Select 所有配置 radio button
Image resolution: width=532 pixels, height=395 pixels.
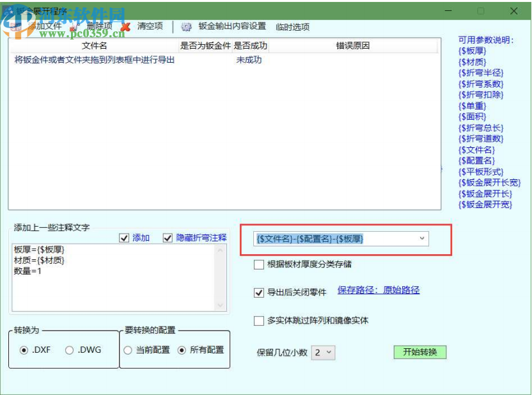[182, 350]
